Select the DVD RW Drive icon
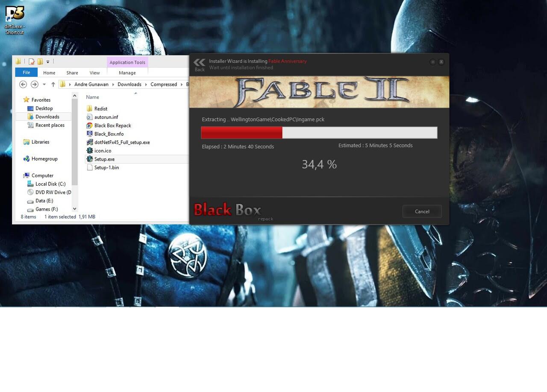This screenshot has height=392, width=547. pyautogui.click(x=30, y=192)
